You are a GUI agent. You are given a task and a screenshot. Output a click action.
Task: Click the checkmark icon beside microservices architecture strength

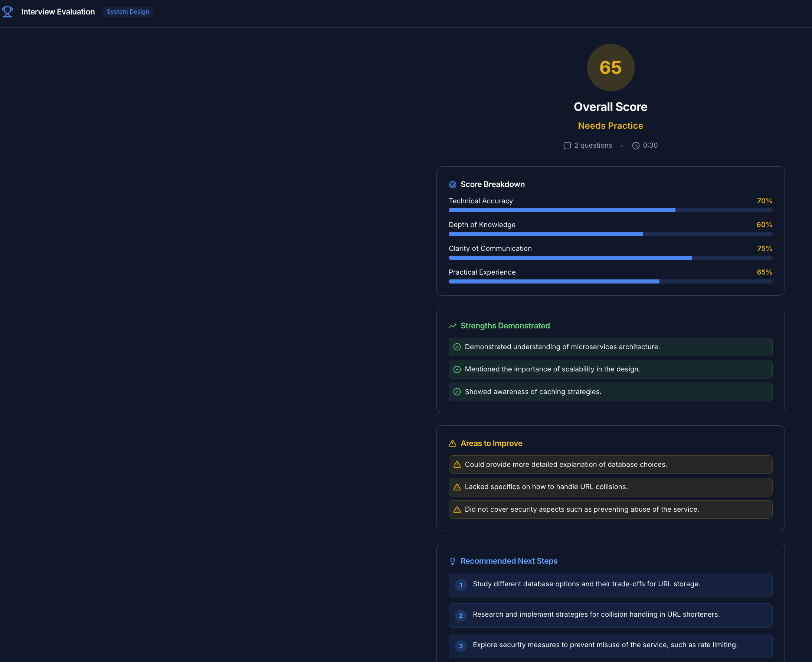coord(457,347)
